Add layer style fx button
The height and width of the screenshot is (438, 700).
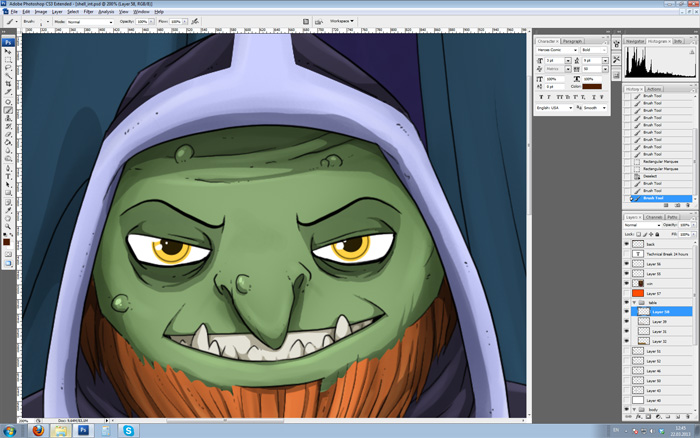click(638, 417)
